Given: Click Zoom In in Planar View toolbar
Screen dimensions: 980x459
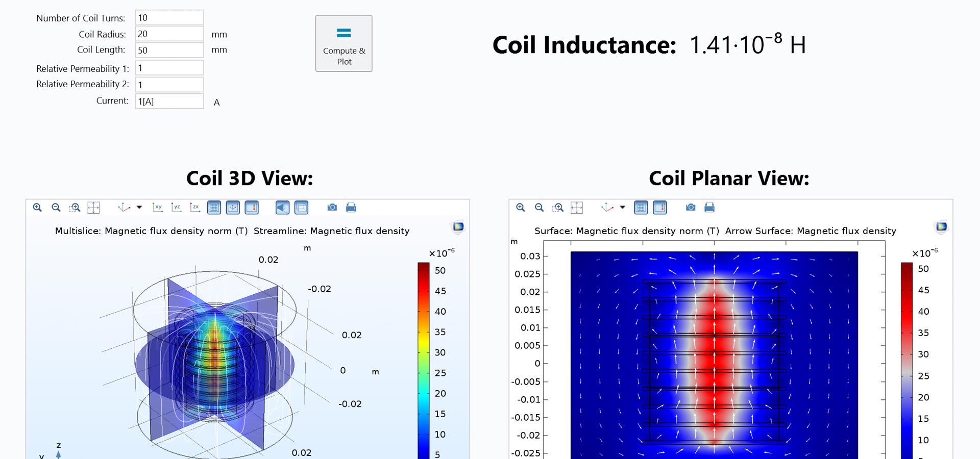Looking at the screenshot, I should (x=521, y=208).
